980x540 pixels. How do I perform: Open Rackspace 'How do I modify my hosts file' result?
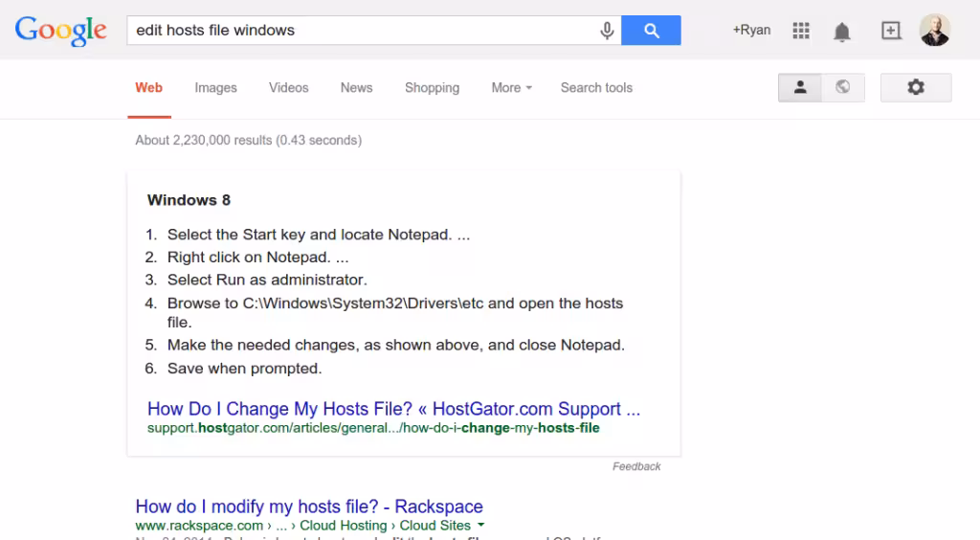pos(309,506)
